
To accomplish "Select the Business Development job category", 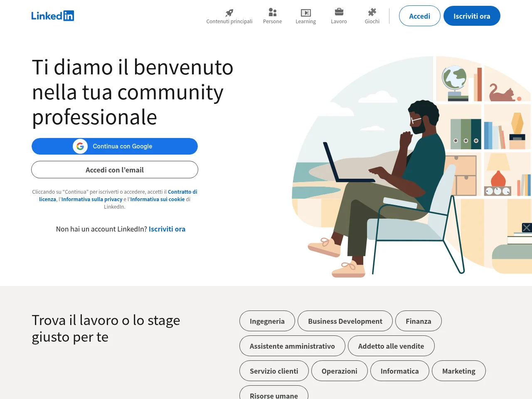I will [x=345, y=321].
